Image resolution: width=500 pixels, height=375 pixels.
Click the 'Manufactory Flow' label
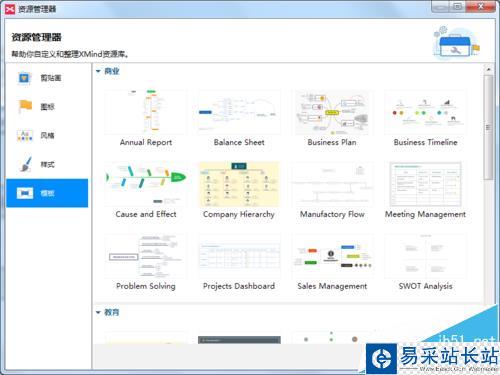tap(332, 214)
